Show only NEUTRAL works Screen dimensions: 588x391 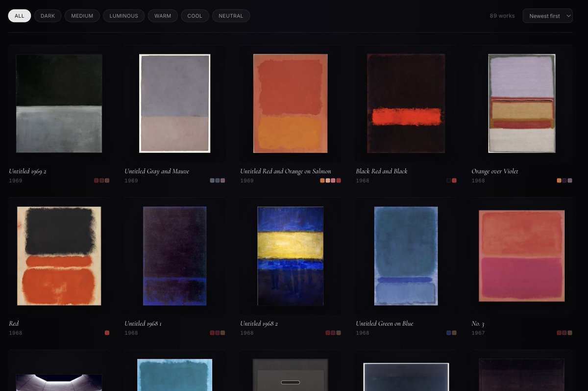pyautogui.click(x=231, y=16)
